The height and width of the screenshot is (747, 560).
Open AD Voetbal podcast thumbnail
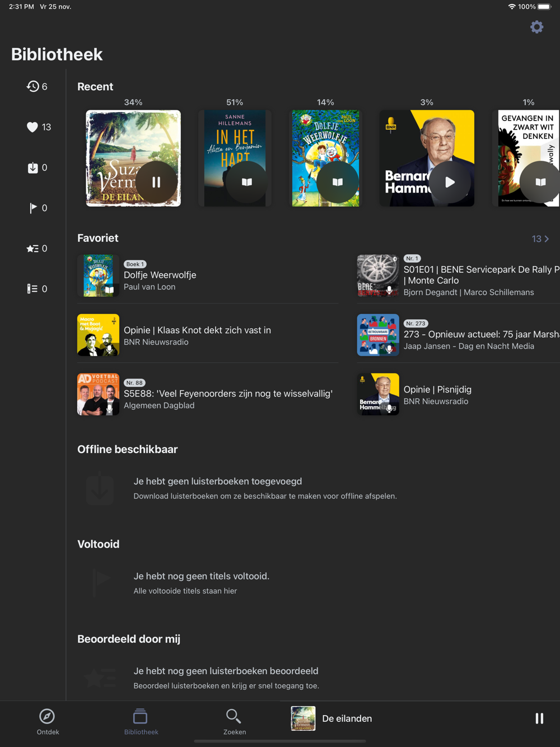pos(98,394)
